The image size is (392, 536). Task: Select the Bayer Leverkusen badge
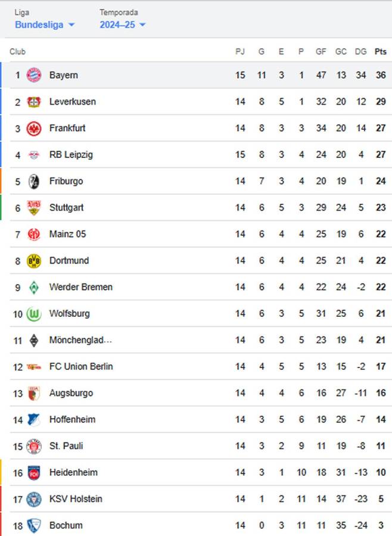[35, 101]
